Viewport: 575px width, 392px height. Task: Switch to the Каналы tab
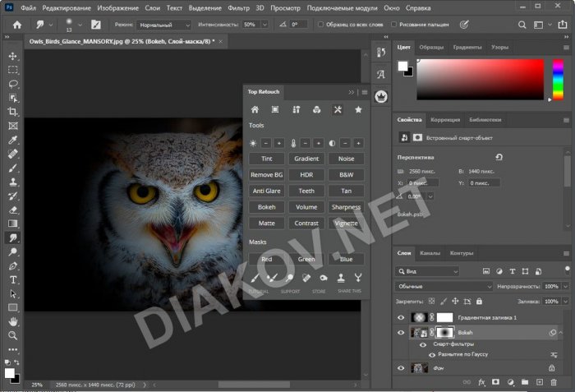[x=430, y=253]
